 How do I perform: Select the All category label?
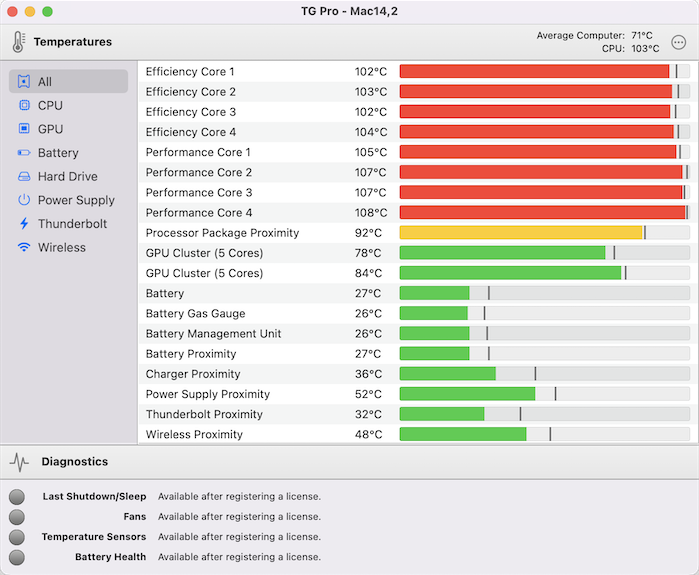point(45,82)
